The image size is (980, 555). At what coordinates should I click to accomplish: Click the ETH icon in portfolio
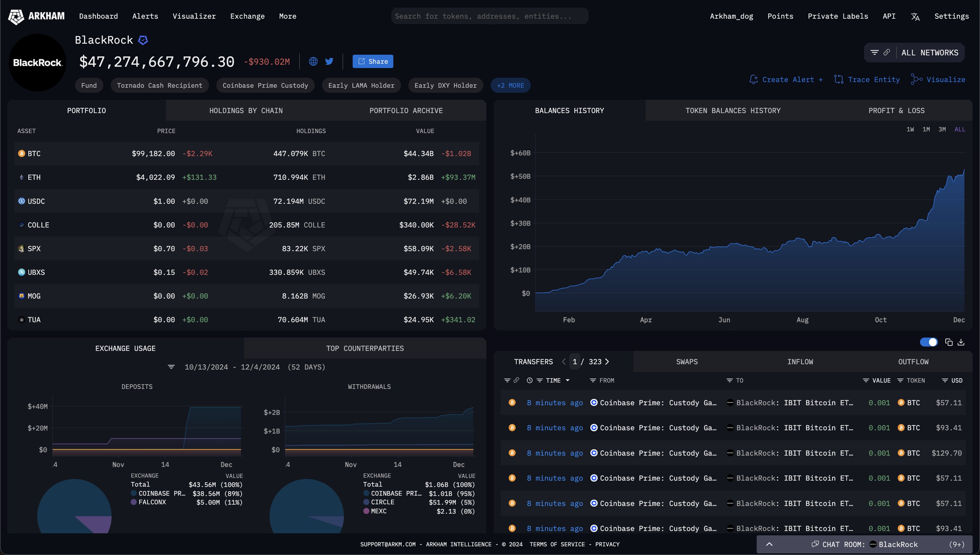(x=22, y=177)
